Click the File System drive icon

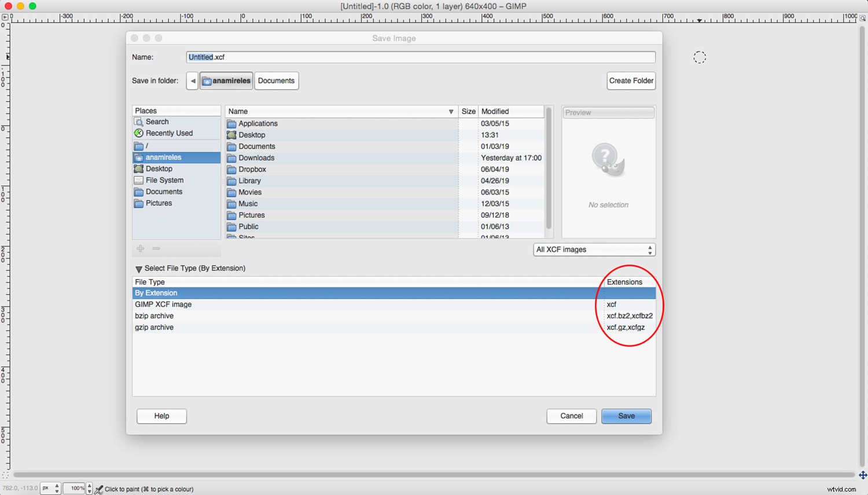[x=139, y=181]
